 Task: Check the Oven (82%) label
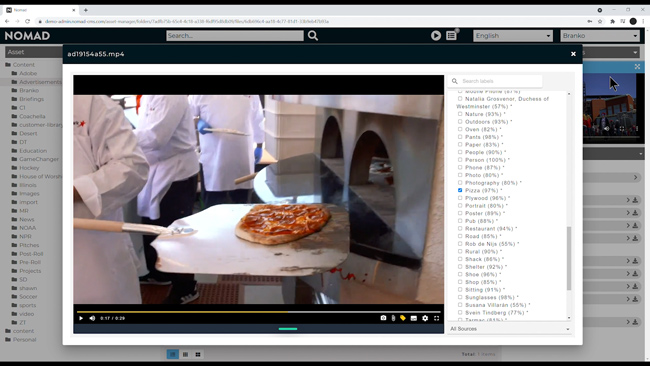(x=460, y=129)
